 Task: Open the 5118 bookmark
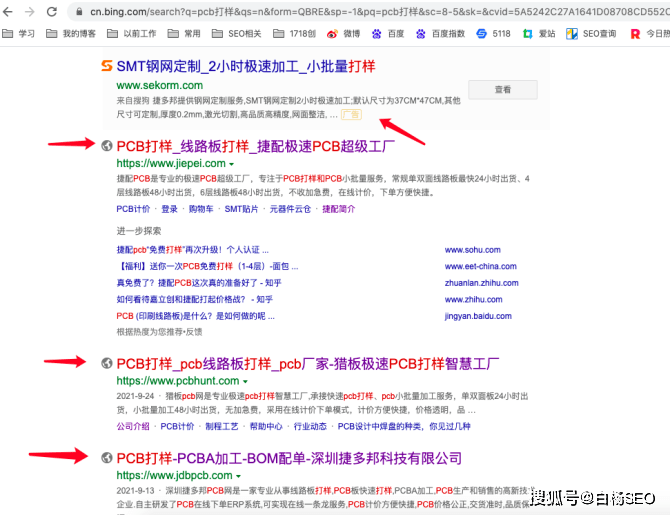[494, 33]
